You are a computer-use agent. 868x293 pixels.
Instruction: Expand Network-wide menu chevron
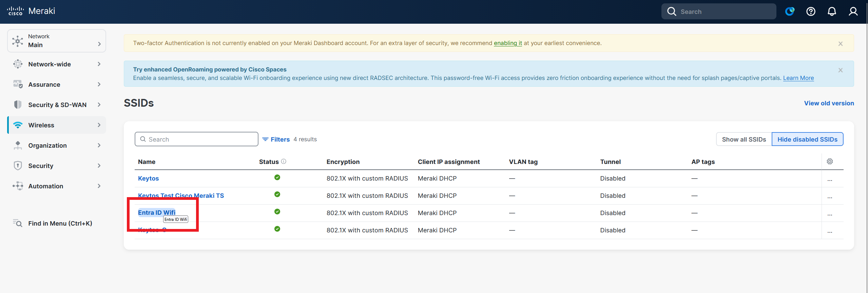pos(99,64)
